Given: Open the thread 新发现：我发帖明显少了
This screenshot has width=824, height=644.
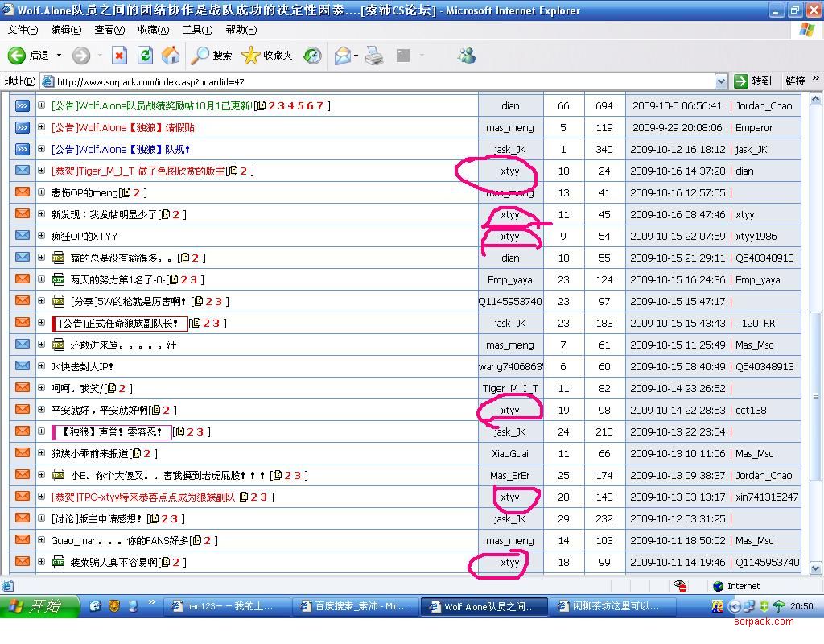Looking at the screenshot, I should [x=104, y=215].
